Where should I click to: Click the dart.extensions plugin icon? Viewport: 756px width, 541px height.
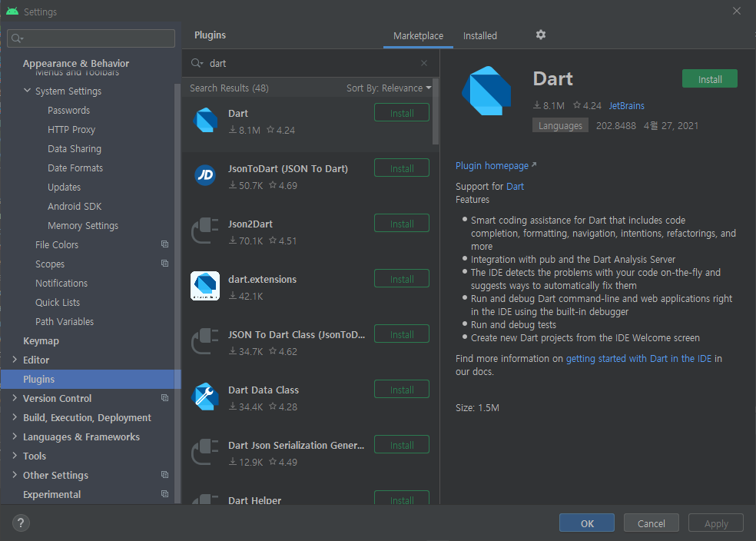click(205, 286)
